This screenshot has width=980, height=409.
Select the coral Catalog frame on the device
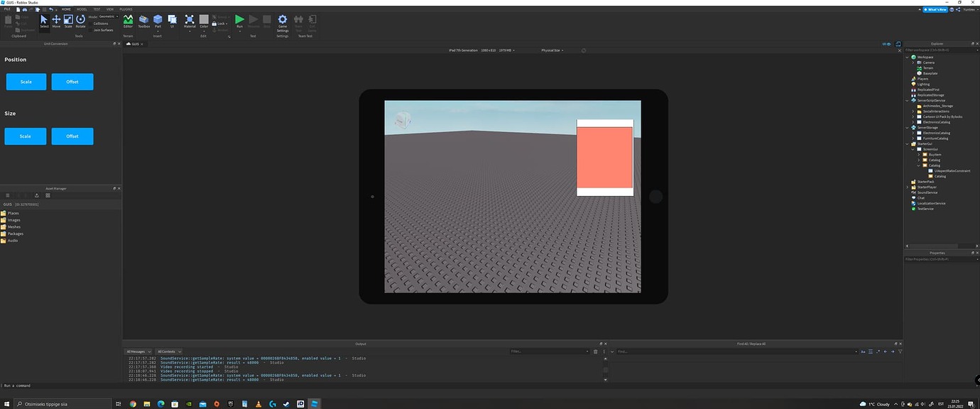(x=604, y=157)
